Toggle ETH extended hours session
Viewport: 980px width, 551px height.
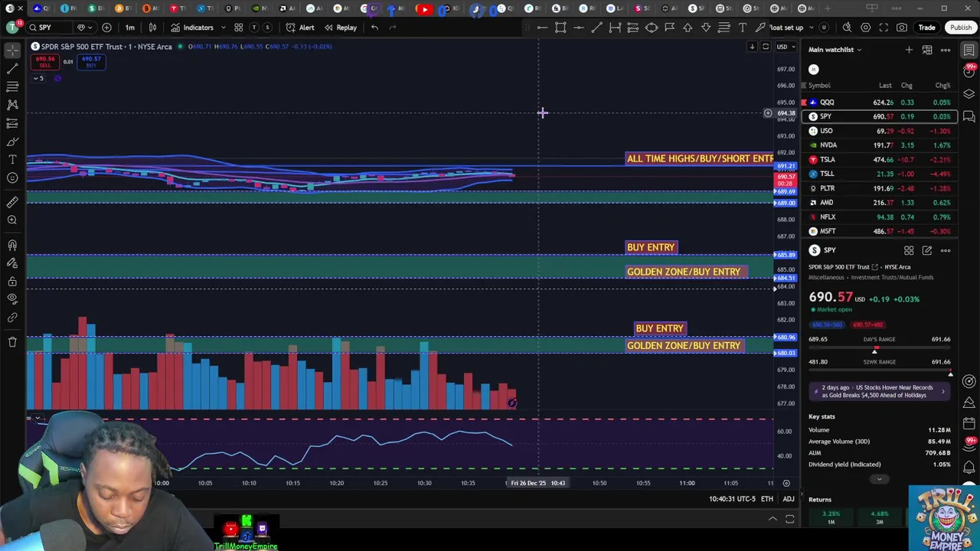(766, 499)
